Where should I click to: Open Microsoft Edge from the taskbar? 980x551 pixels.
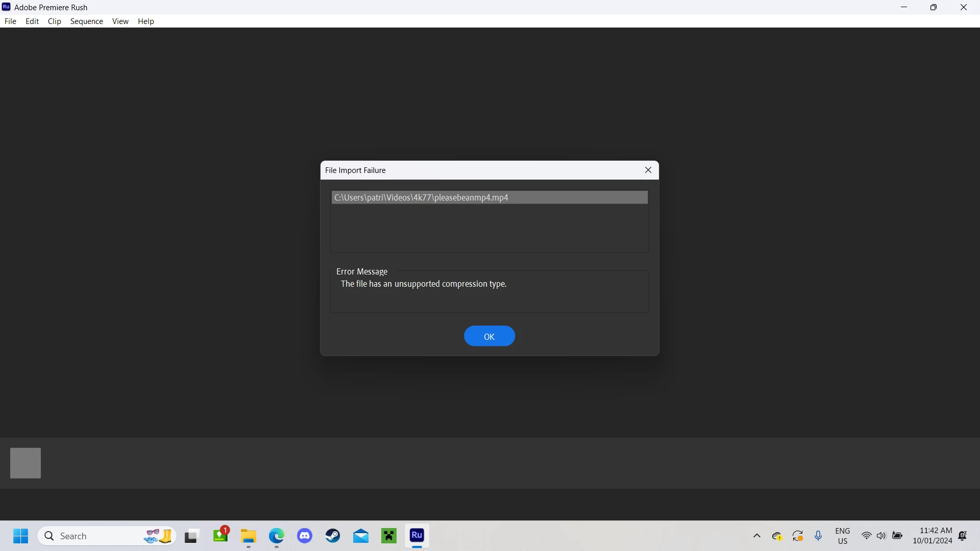click(x=277, y=536)
